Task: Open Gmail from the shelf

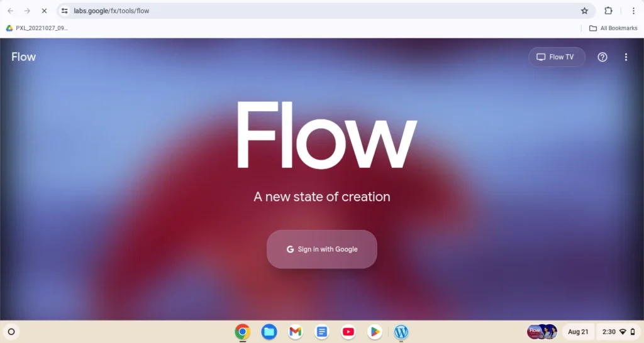Action: coord(296,332)
